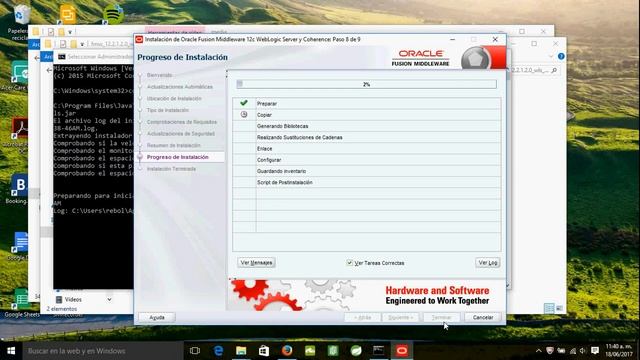This screenshot has height=360, width=640.
Task: Click the security shield tray icon
Action: click(550, 351)
